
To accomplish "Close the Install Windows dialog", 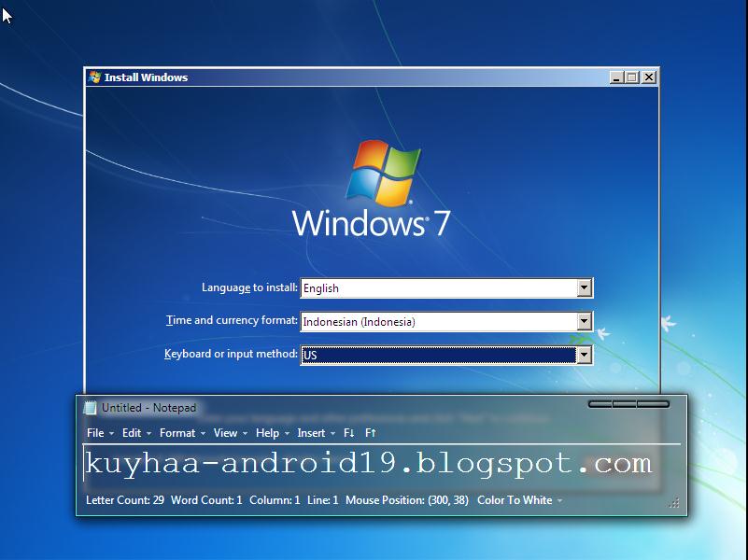I will [649, 77].
